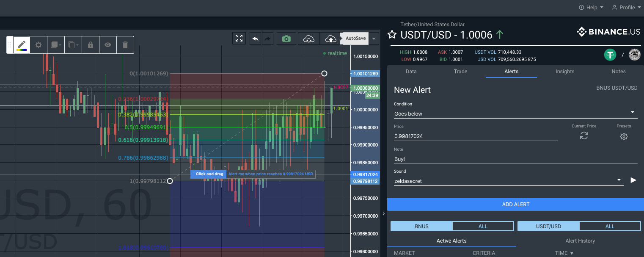Click the alert Price input field
The height and width of the screenshot is (257, 644).
click(476, 136)
